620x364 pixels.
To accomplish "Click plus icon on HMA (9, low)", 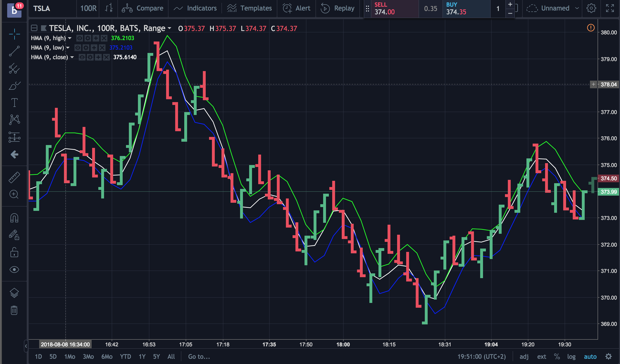I will pyautogui.click(x=94, y=48).
